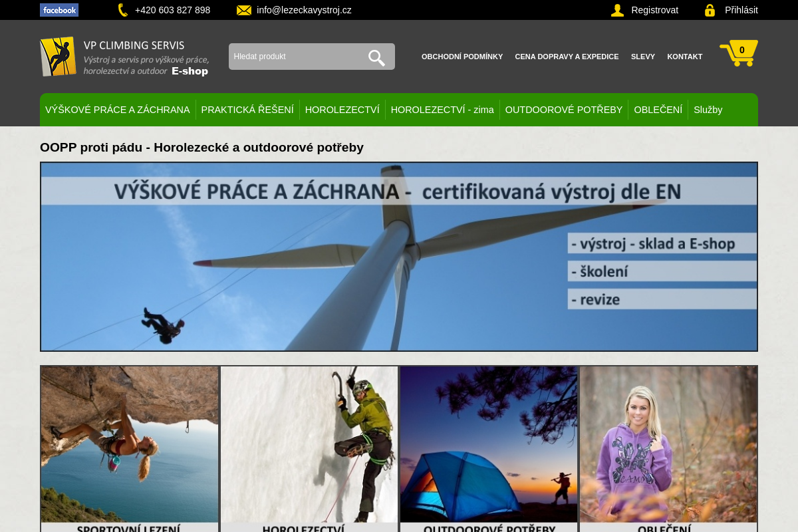798x532 pixels.
Task: Click the user registration person icon
Action: pos(617,10)
